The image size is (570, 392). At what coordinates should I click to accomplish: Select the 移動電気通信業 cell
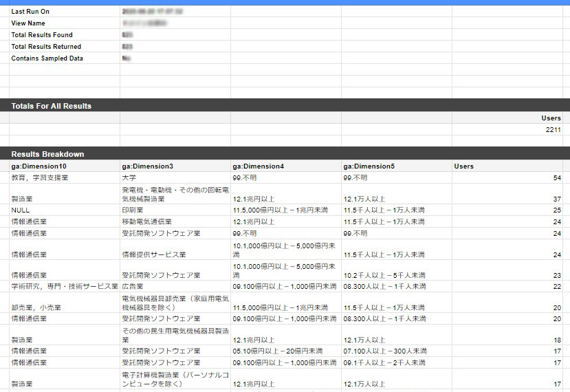[x=175, y=221]
